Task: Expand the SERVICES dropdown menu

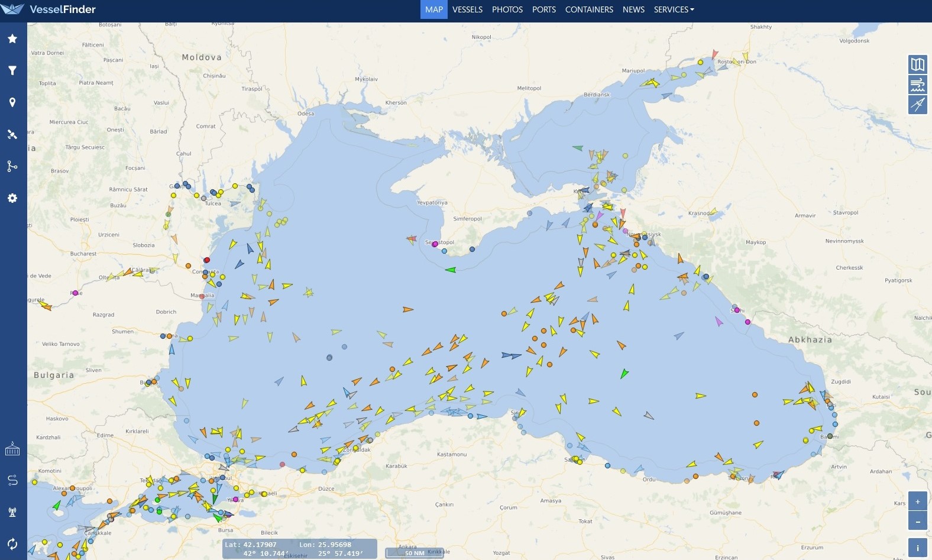Action: [674, 9]
